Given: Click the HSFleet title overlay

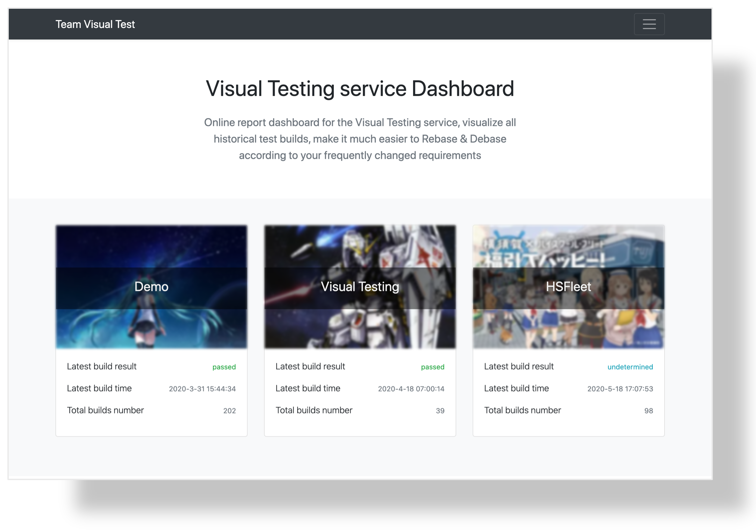Looking at the screenshot, I should point(568,287).
